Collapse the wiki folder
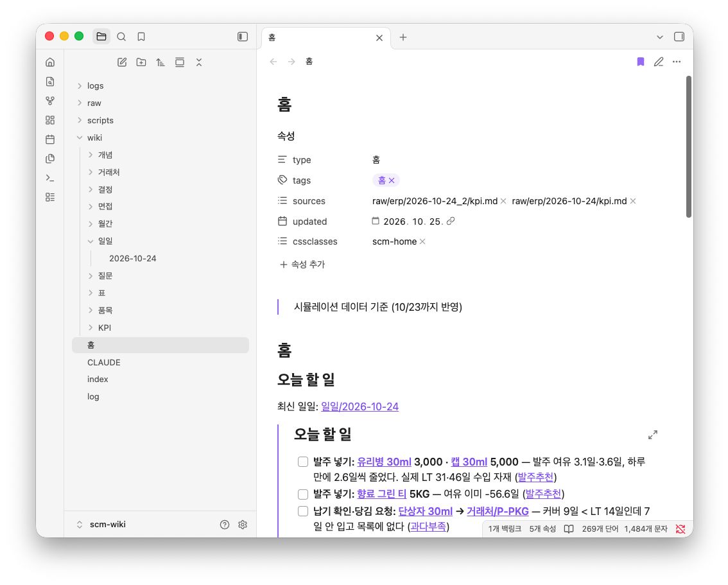728x585 pixels. point(160,138)
